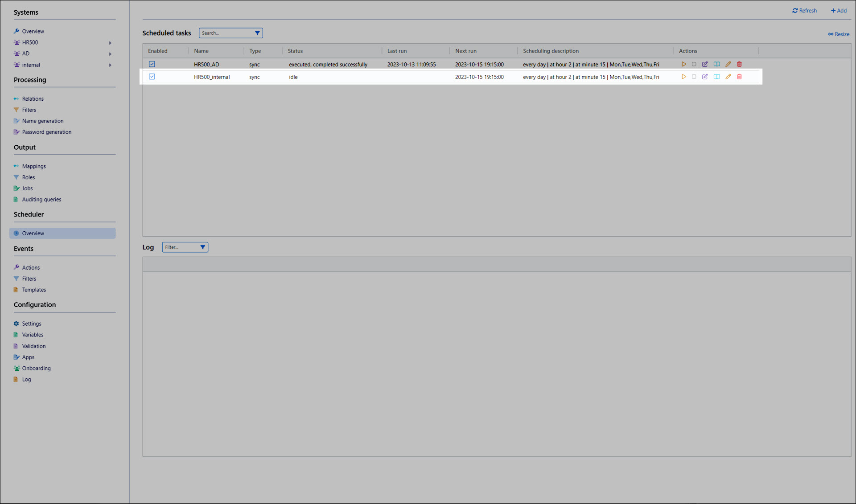Toggle Enabled checkbox for HR500_internal
This screenshot has width=856, height=504.
pyautogui.click(x=152, y=77)
